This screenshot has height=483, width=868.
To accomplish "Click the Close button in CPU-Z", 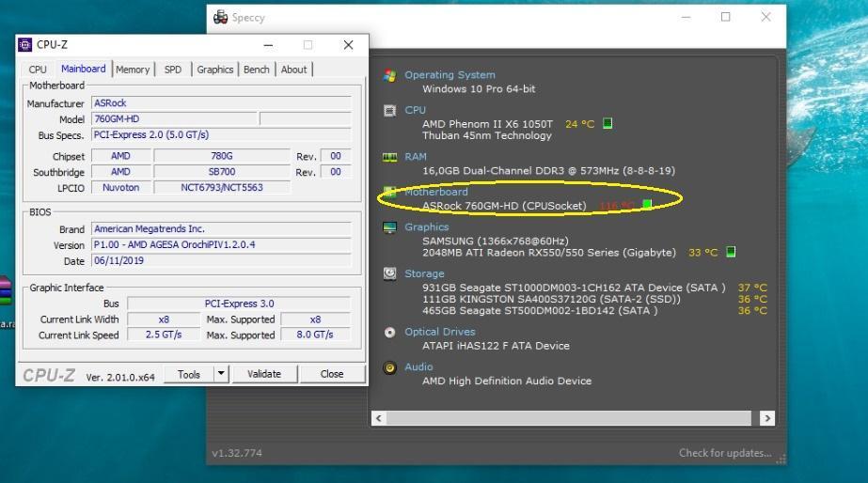I will [332, 374].
